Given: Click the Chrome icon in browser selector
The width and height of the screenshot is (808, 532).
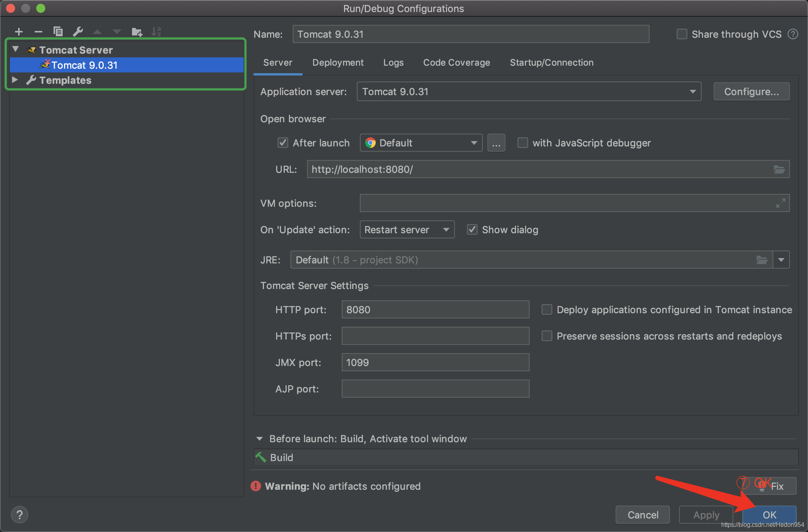Looking at the screenshot, I should [x=370, y=143].
